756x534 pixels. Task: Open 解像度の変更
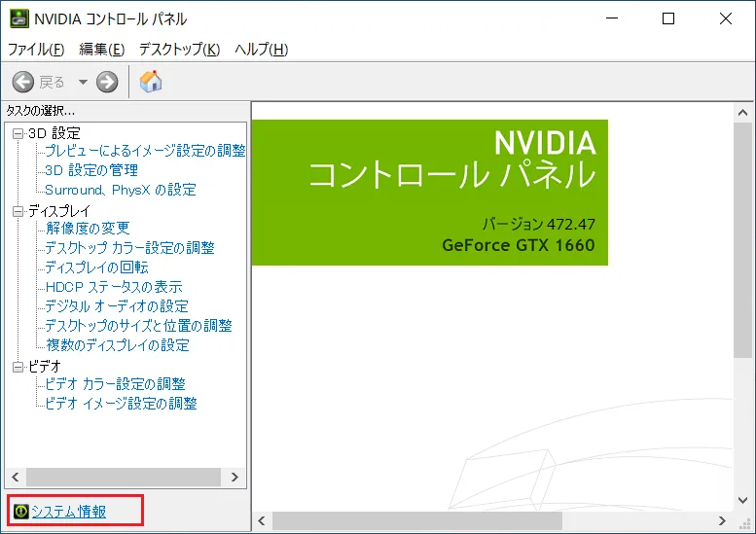coord(88,228)
